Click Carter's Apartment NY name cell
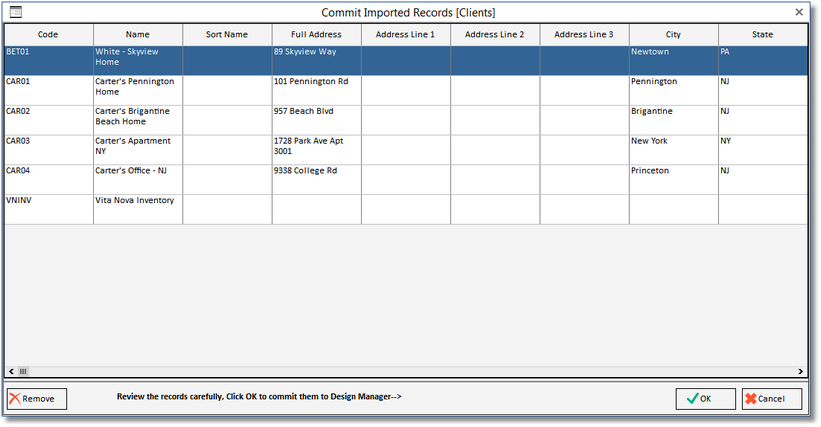Image resolution: width=821 pixels, height=427 pixels. click(138, 150)
